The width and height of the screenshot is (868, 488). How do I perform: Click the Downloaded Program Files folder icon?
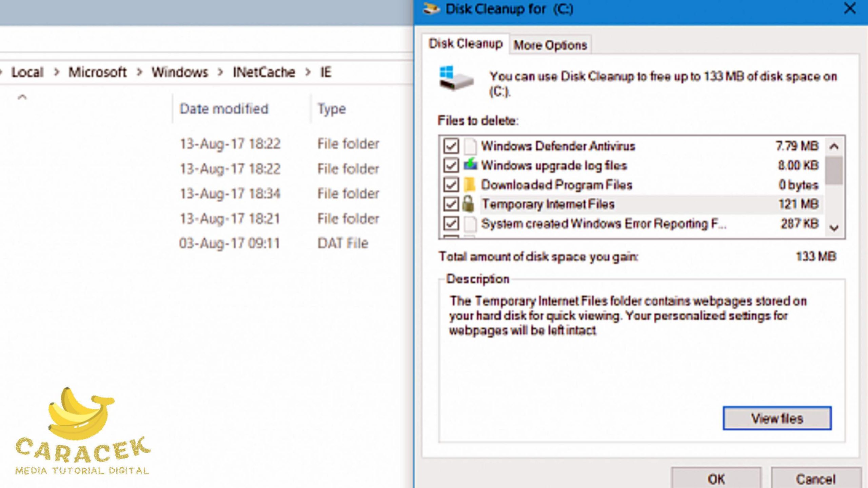470,185
